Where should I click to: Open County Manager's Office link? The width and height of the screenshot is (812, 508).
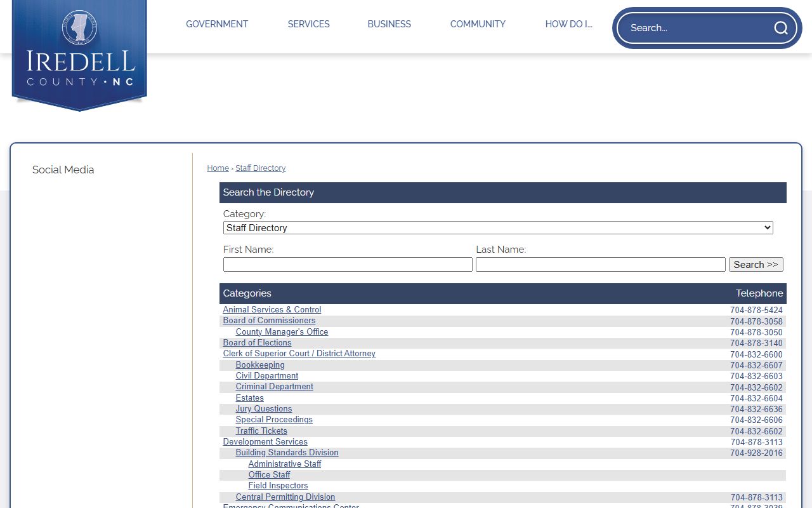282,332
